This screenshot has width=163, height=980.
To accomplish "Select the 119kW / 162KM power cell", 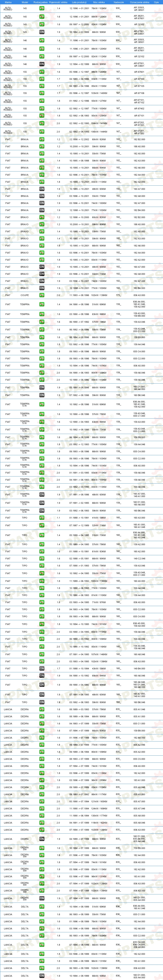I will 99,823.
